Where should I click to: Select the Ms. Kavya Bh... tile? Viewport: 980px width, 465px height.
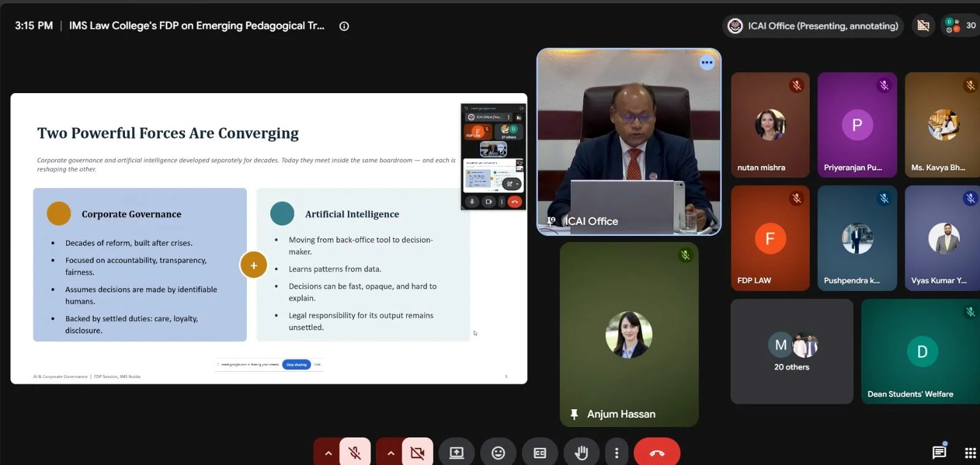[943, 125]
